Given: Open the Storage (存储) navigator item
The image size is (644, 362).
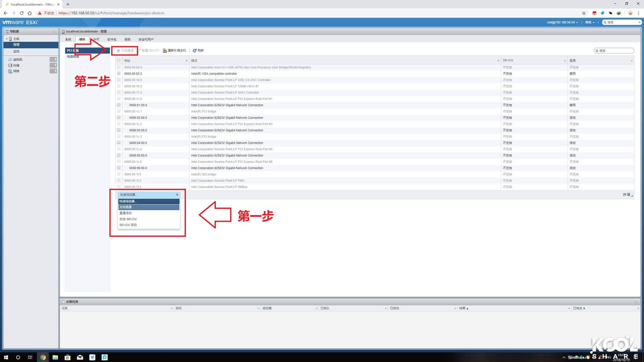Looking at the screenshot, I should coord(16,65).
